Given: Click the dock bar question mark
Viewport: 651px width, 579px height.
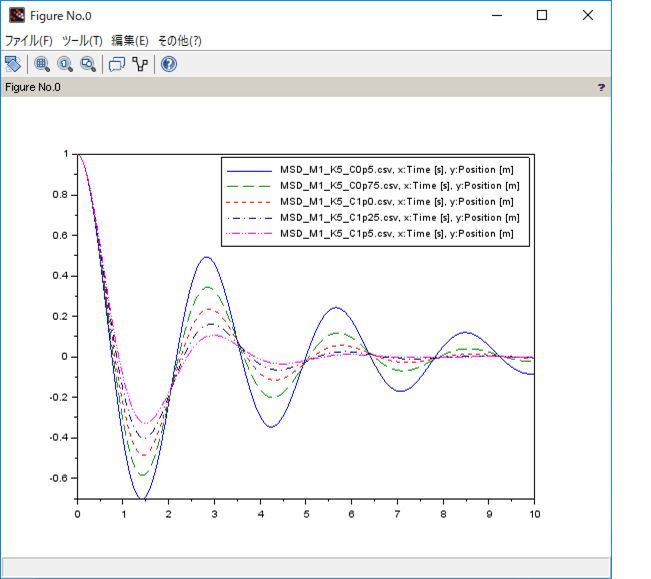Looking at the screenshot, I should (x=601, y=87).
